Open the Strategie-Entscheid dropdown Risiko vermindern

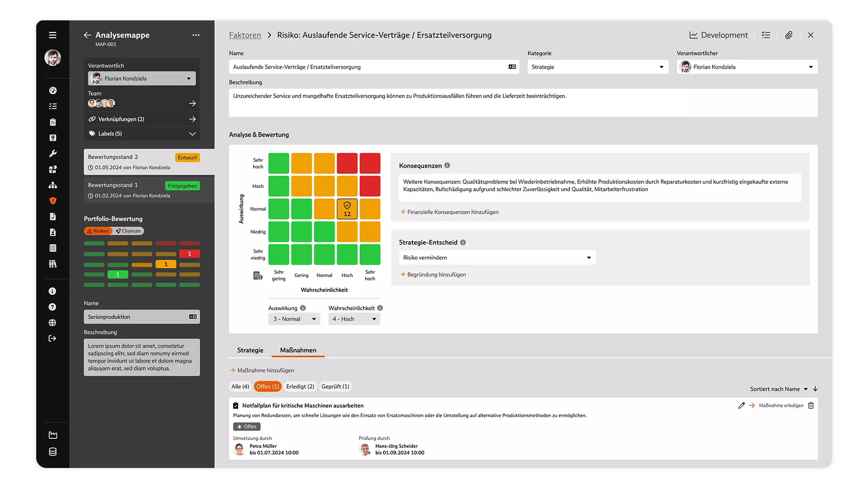[x=497, y=258]
